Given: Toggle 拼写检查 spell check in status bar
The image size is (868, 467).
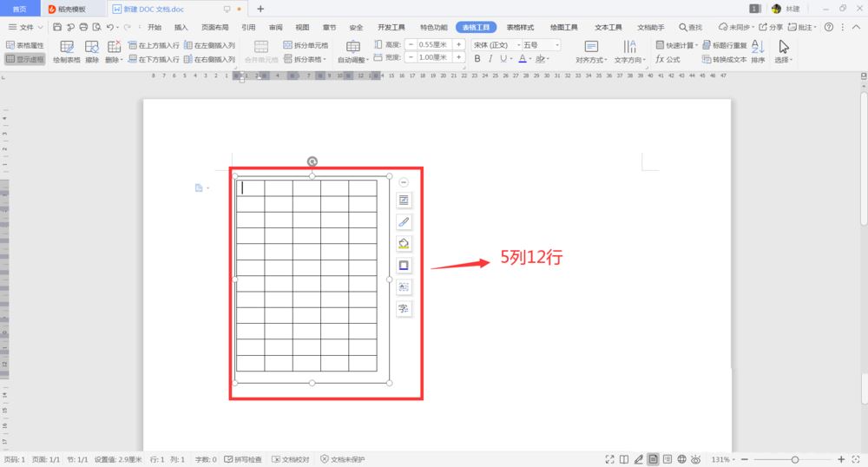Looking at the screenshot, I should click(x=243, y=459).
